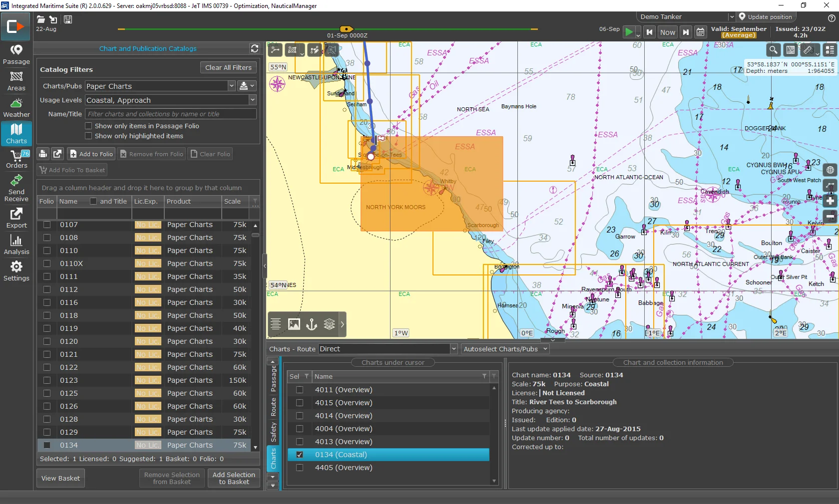This screenshot has height=504, width=839.
Task: Tick the checkbox for chart 4011 (Overview)
Action: (300, 390)
